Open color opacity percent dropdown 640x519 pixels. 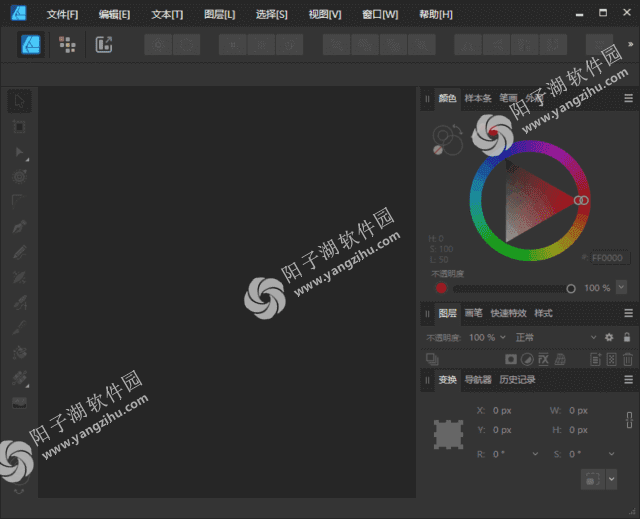click(x=621, y=287)
